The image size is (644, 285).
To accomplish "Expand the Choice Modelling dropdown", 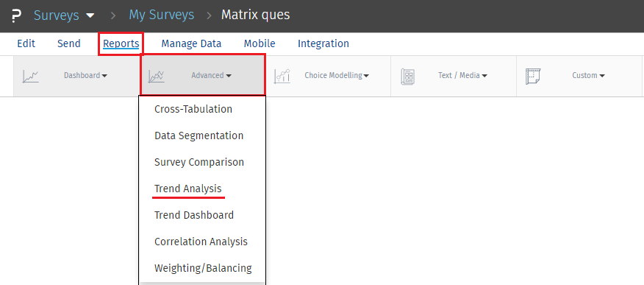I will (x=337, y=75).
